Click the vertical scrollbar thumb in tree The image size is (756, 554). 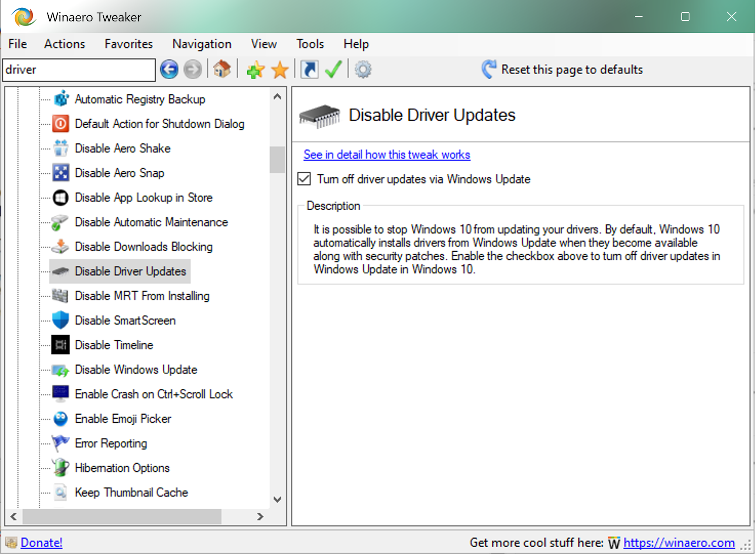pyautogui.click(x=277, y=159)
